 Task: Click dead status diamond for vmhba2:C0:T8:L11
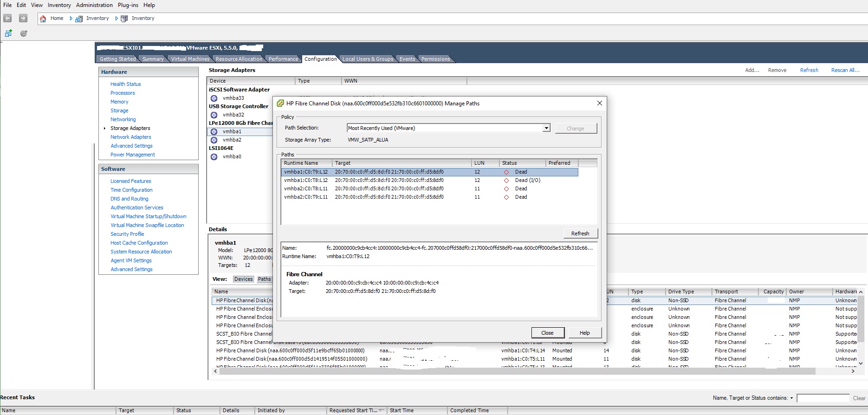click(x=506, y=188)
